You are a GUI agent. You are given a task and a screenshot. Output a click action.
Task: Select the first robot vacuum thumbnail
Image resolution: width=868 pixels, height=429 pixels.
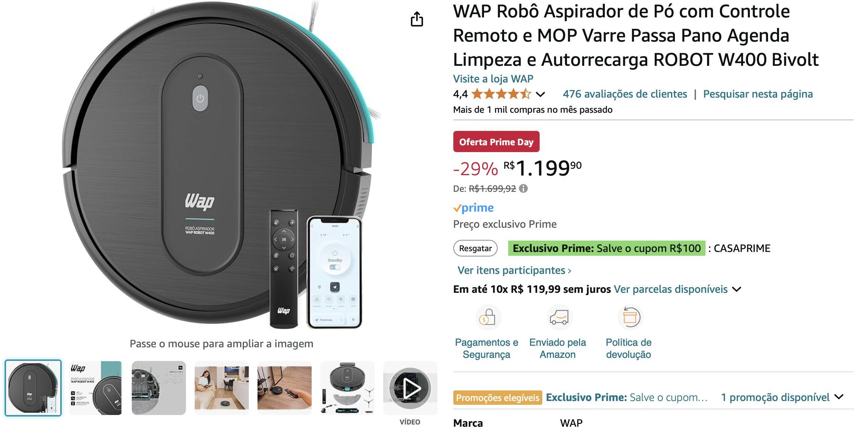[33, 388]
